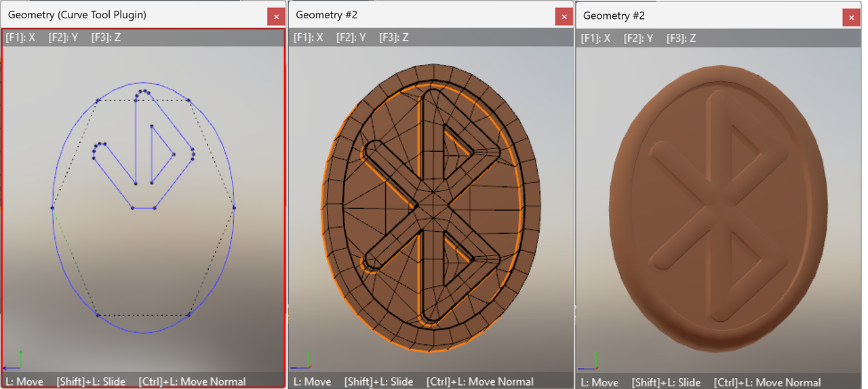Click [F2]: Y in the wireframe Geometry #2 window

tap(351, 37)
